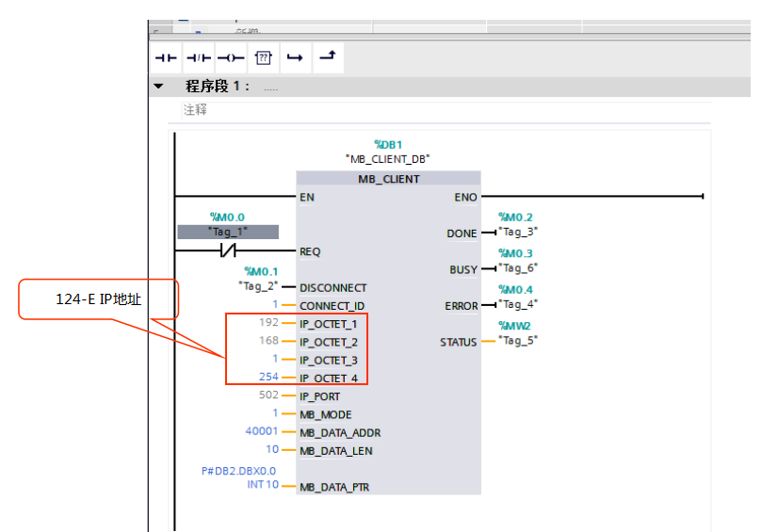Click the "MB_CLIENT_DB" instance name
This screenshot has width=762, height=532.
(x=388, y=159)
